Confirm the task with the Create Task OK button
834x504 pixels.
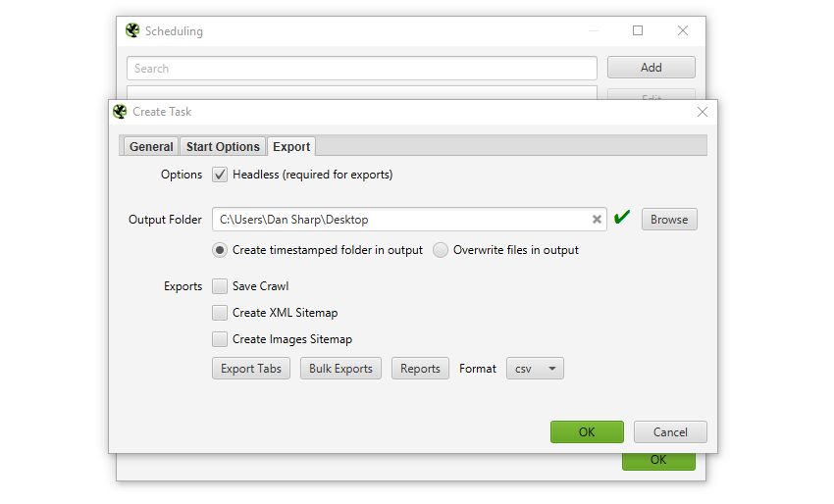587,431
